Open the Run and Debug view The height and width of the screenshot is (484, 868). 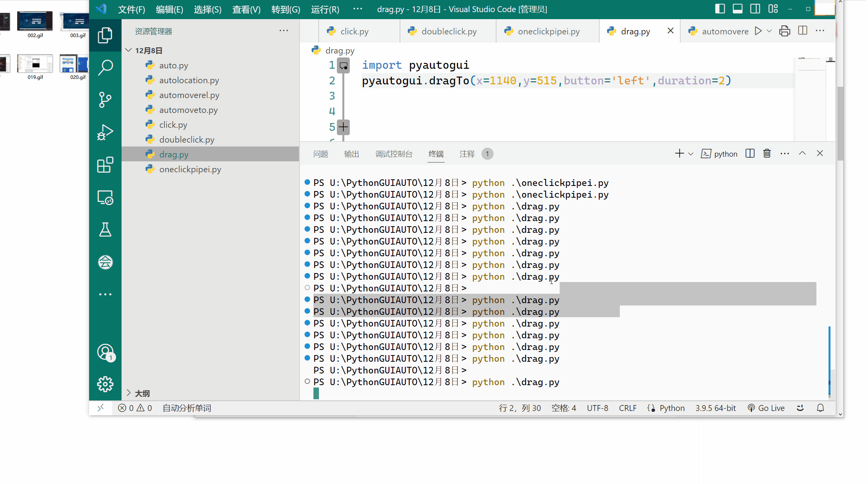pyautogui.click(x=105, y=132)
